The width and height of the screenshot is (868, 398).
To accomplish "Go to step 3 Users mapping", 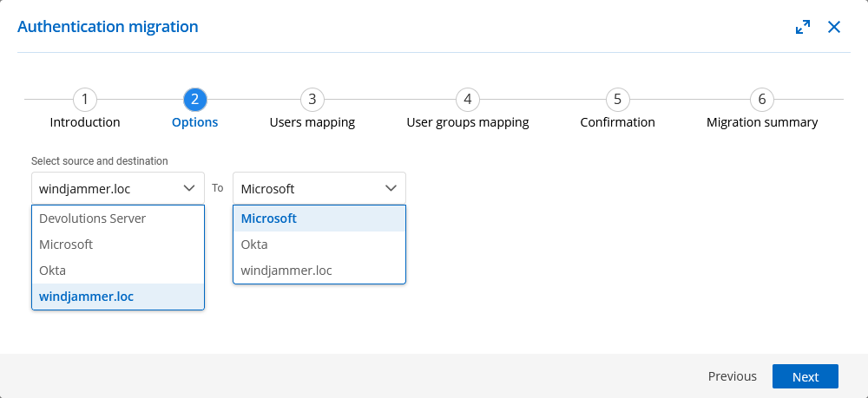I will click(312, 100).
